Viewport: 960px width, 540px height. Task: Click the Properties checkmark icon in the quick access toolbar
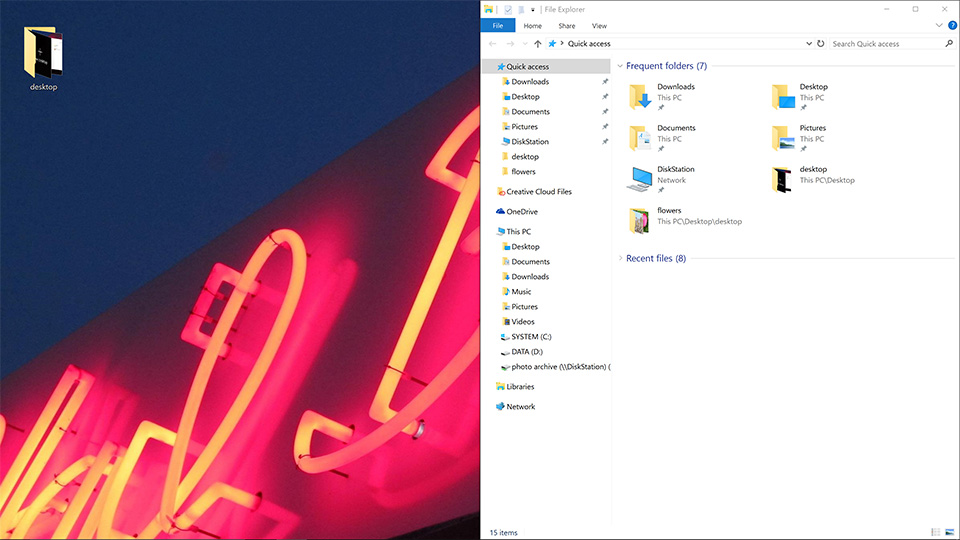click(x=508, y=10)
